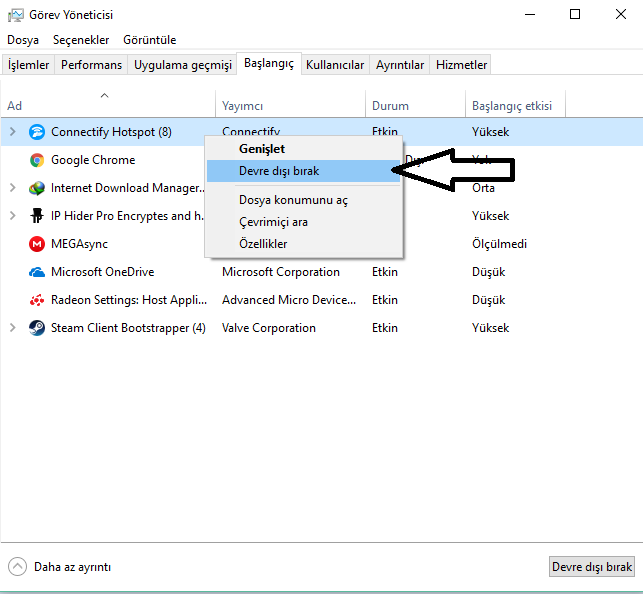The image size is (643, 594).
Task: Click Valve Corporation publisher cell
Action: (269, 328)
